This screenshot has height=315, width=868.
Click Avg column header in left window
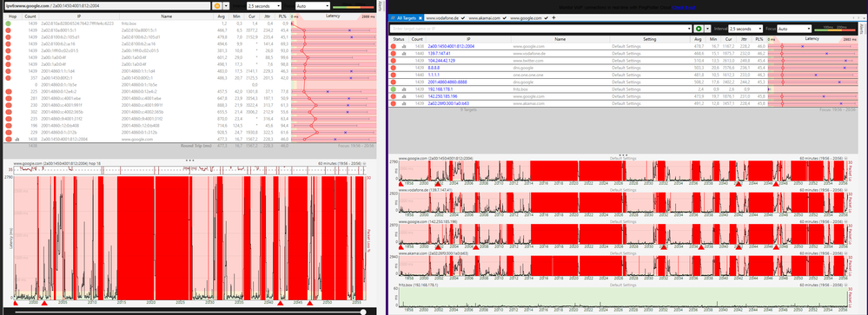click(x=222, y=17)
